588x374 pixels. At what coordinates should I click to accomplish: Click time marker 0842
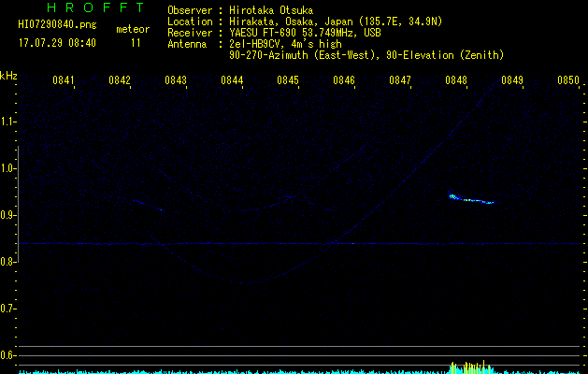coord(120,80)
